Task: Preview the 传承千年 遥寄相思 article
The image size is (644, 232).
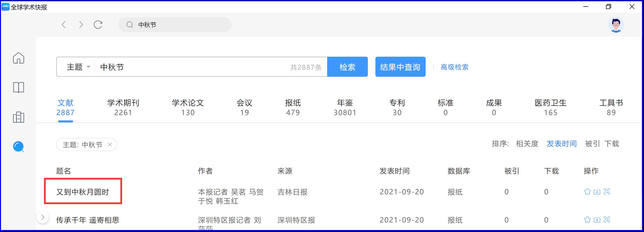Action: [x=607, y=220]
